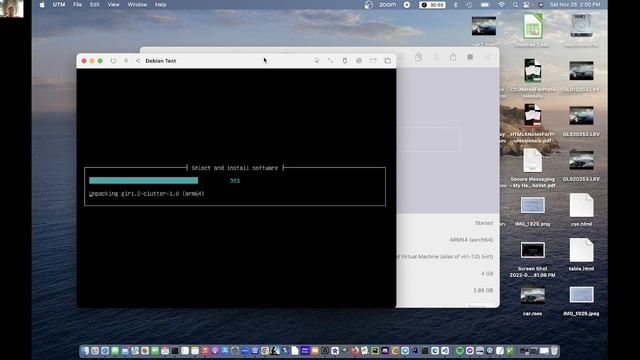Click the Zoom participant video thumbnail
The height and width of the screenshot is (360, 640).
(x=11, y=9)
